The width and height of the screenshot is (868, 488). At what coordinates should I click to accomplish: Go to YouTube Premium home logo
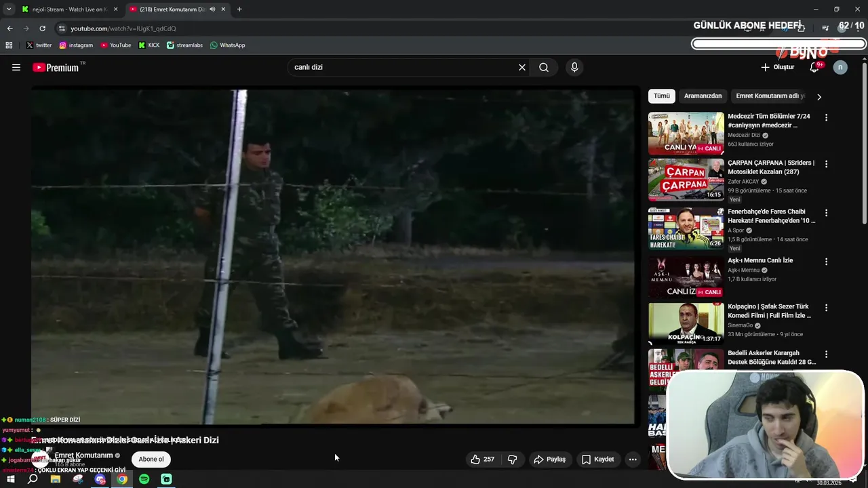point(56,67)
